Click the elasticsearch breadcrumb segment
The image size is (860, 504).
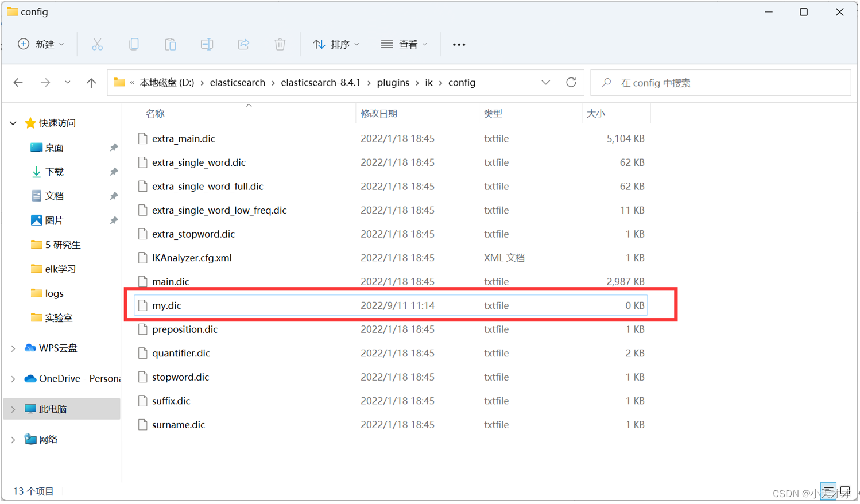pyautogui.click(x=238, y=83)
